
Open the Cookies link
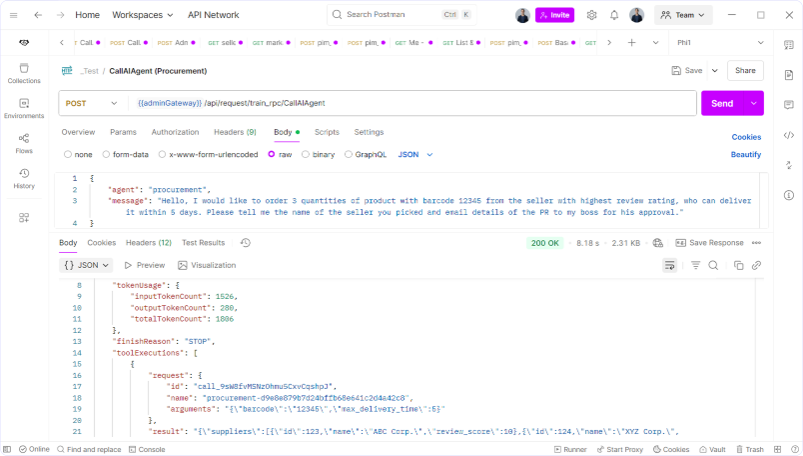point(746,137)
